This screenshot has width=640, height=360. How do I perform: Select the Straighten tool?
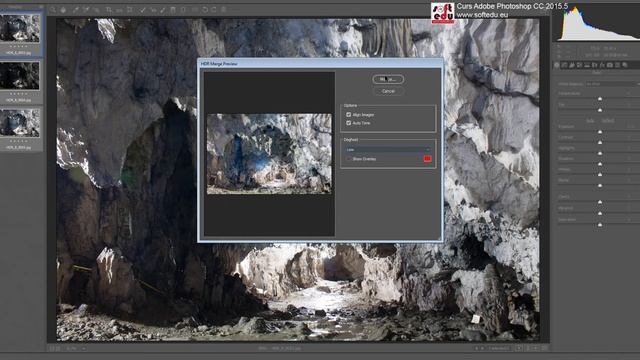coord(119,10)
